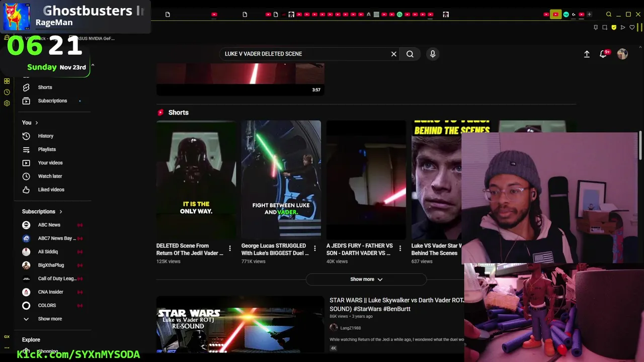Screen dimensions: 644x362
Task: Switch to the first blank document tab
Action: (168, 14)
